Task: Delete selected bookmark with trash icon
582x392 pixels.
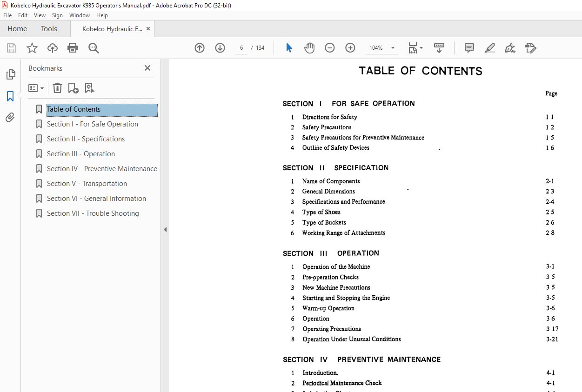Action: tap(57, 88)
